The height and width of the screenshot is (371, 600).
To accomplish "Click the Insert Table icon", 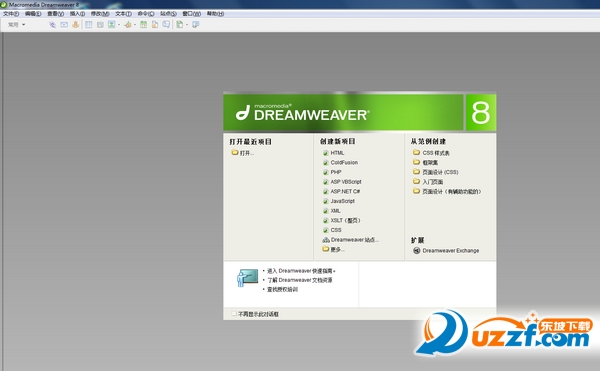I will click(88, 24).
